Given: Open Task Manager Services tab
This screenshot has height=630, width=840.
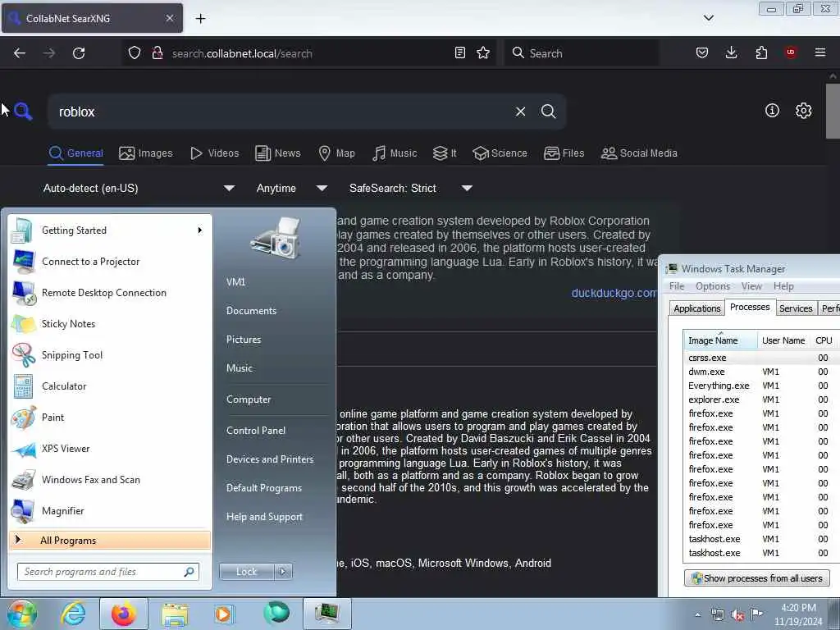Looking at the screenshot, I should pyautogui.click(x=796, y=308).
